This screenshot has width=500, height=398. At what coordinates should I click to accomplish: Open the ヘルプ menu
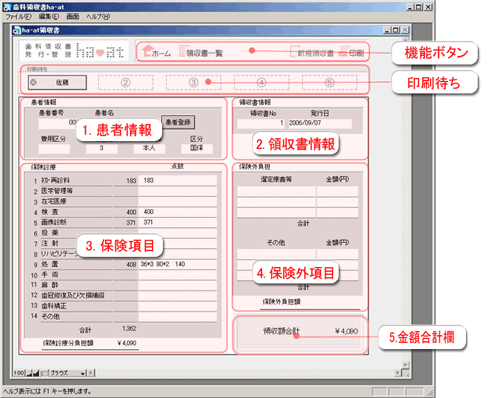click(98, 16)
